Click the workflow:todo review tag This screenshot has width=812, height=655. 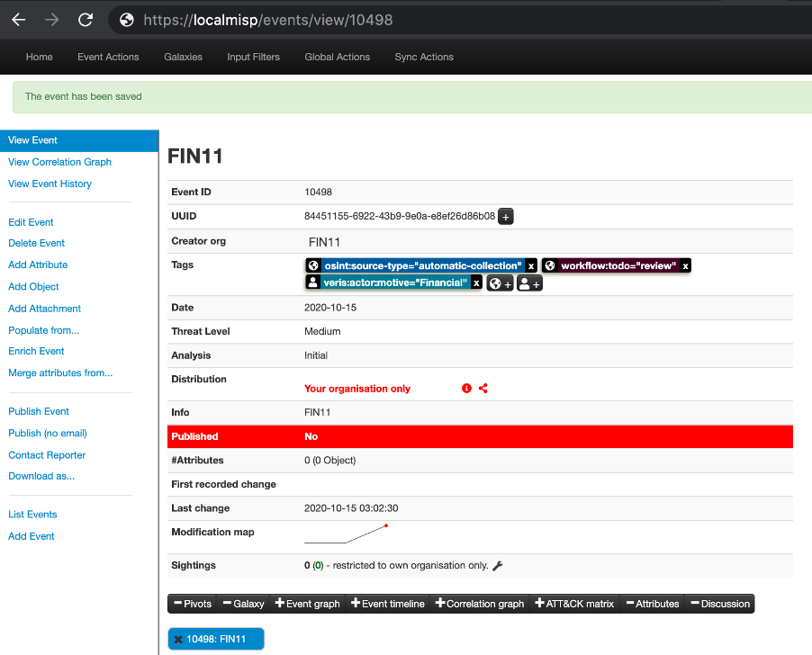(x=618, y=266)
